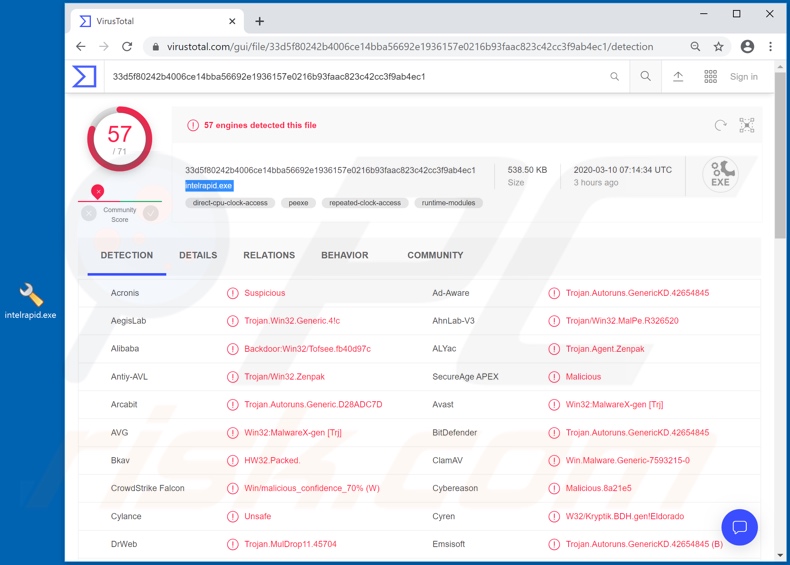The image size is (790, 565).
Task: Click the Win/malicious_confidence_70% (W) result
Action: tap(312, 488)
